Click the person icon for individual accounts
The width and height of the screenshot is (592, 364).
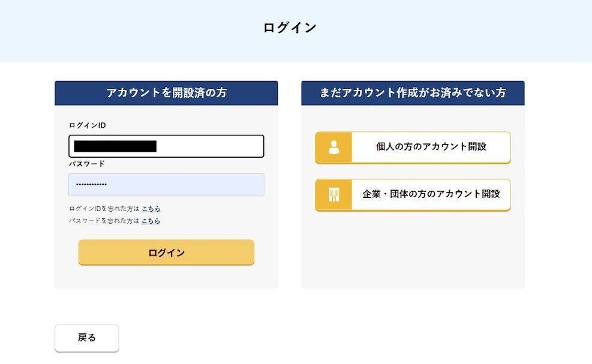click(333, 148)
